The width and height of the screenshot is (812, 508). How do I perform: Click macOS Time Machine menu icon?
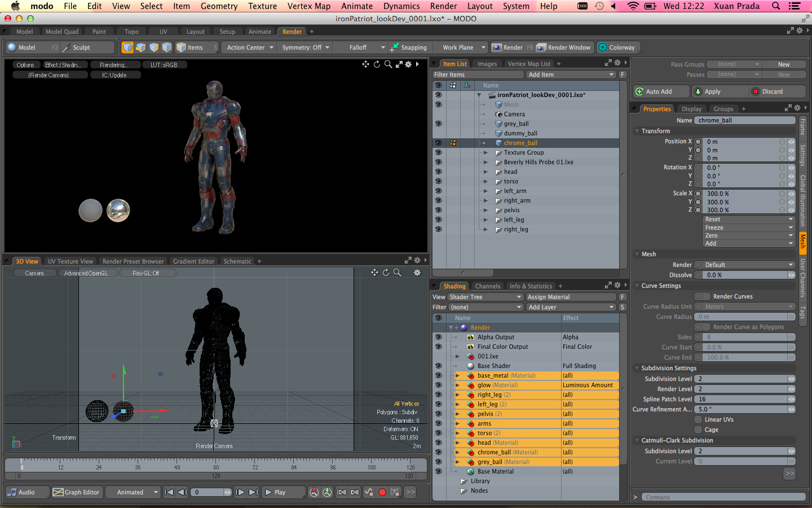click(x=599, y=6)
